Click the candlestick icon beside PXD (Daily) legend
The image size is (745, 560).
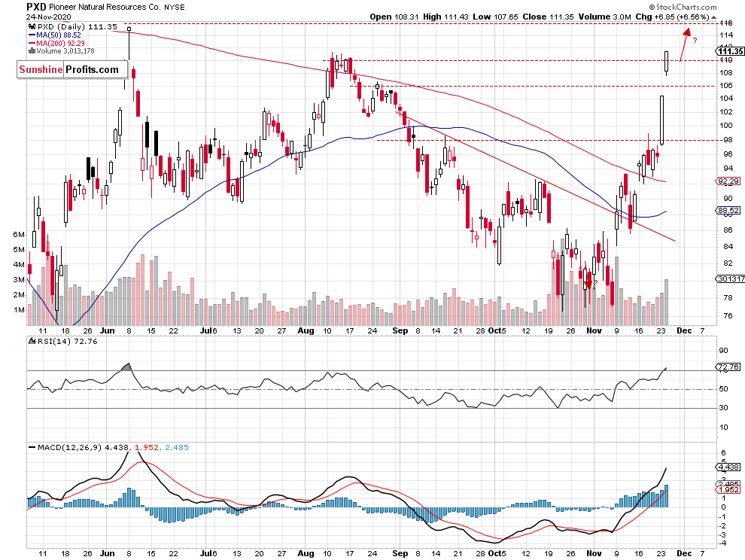[x=32, y=27]
